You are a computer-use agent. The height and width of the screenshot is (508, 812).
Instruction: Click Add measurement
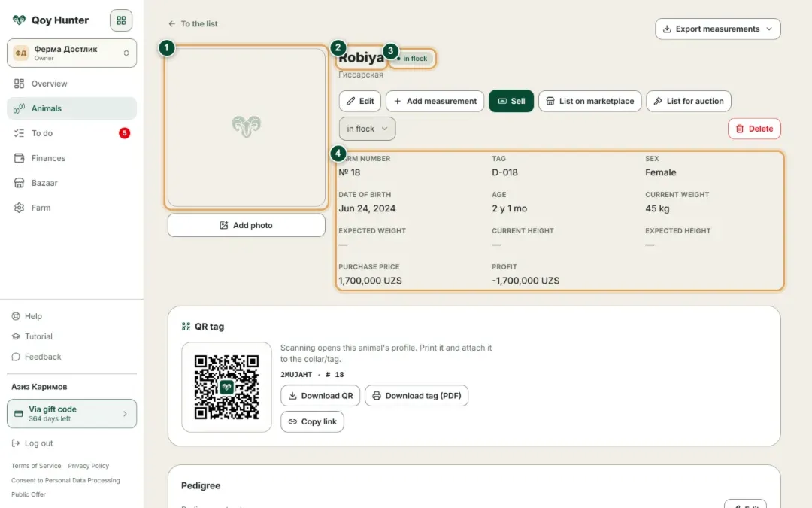pos(435,101)
